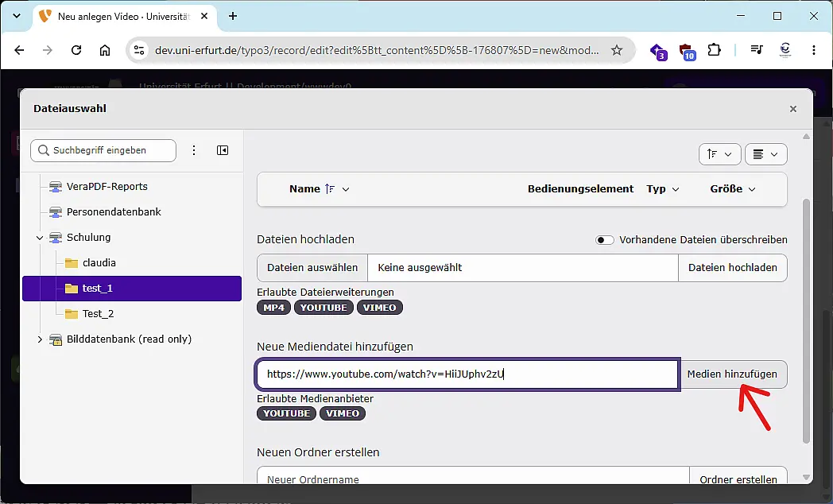The width and height of the screenshot is (833, 504).
Task: Select the claudia folder
Action: 99,263
